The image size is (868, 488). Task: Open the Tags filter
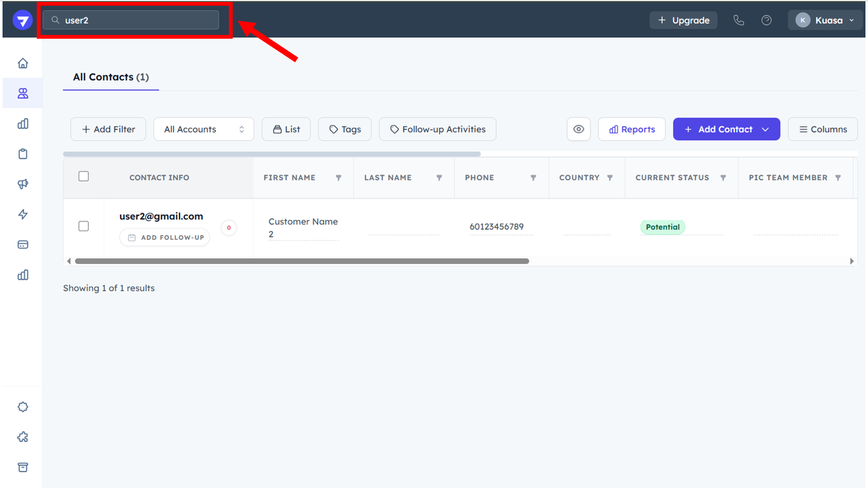coord(344,129)
